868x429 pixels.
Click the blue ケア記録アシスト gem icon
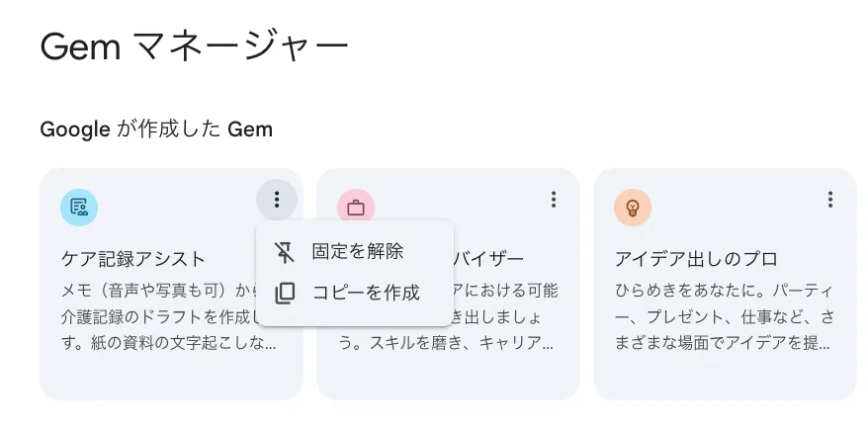[79, 208]
